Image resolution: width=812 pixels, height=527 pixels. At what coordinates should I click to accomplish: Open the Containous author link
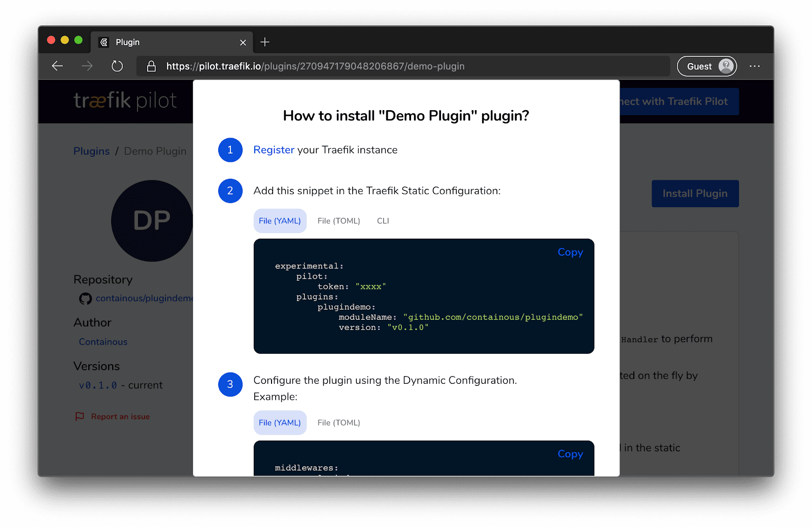pyautogui.click(x=103, y=342)
